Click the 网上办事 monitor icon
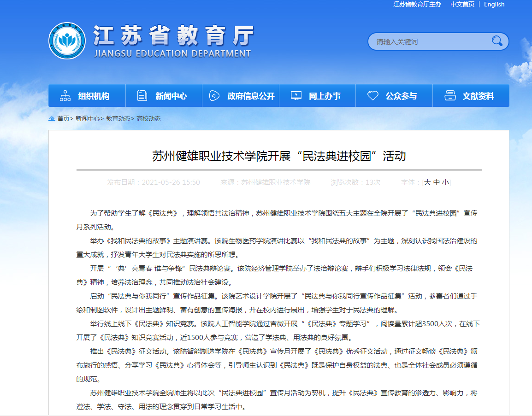The width and height of the screenshot is (532, 416). click(x=296, y=96)
